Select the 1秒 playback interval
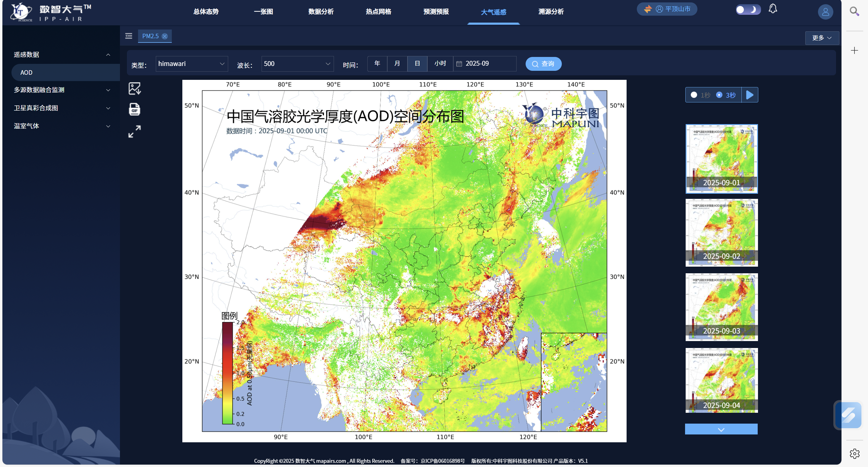 [x=693, y=95]
